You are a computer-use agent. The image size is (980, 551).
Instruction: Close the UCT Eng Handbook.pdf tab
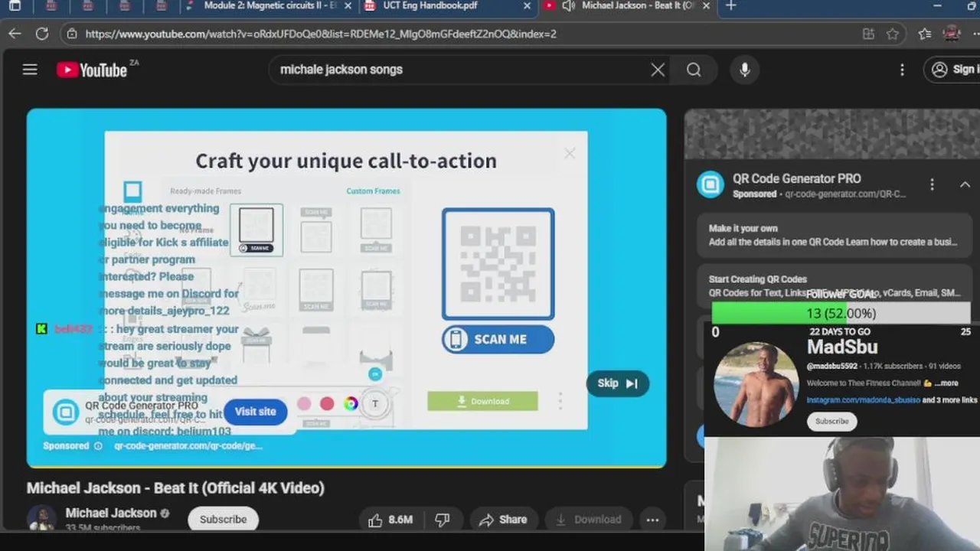[527, 5]
